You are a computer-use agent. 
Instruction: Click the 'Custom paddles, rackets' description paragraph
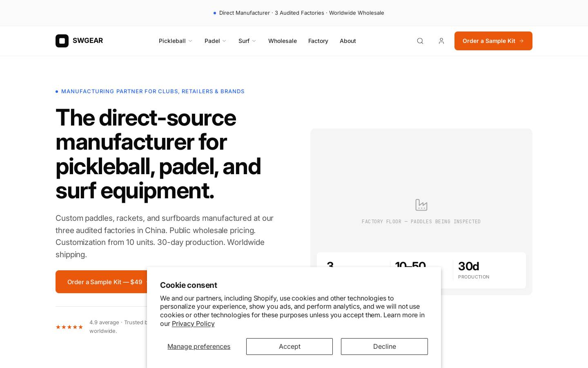[x=165, y=236]
